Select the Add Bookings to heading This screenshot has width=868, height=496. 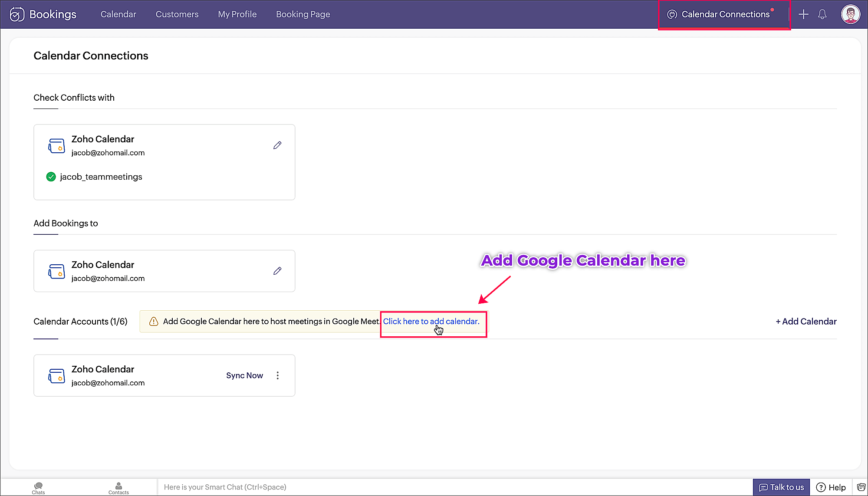tap(66, 223)
